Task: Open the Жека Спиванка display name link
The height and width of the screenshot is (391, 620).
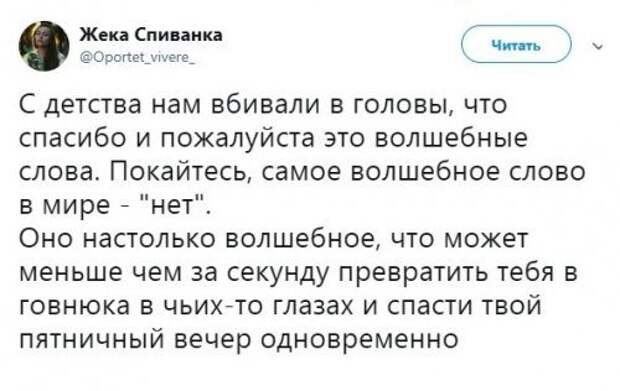Action: pyautogui.click(x=151, y=35)
